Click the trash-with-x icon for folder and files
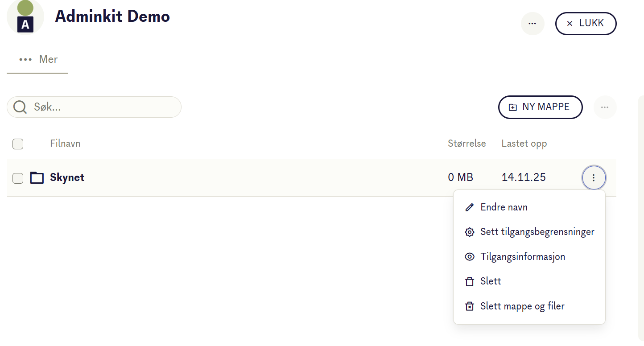The image size is (644, 346). click(469, 306)
